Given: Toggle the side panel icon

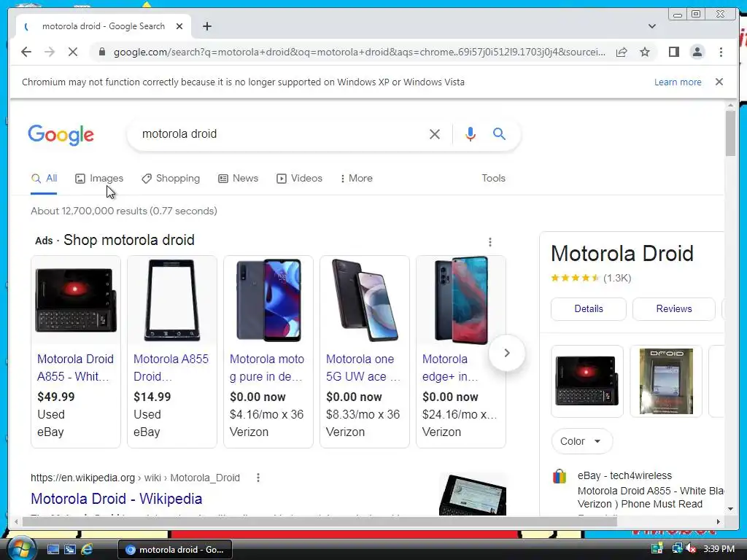Looking at the screenshot, I should coord(673,52).
